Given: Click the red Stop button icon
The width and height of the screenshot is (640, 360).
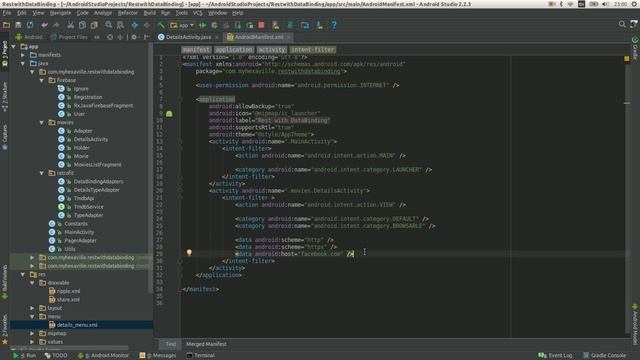Looking at the screenshot, I should coord(262,25).
